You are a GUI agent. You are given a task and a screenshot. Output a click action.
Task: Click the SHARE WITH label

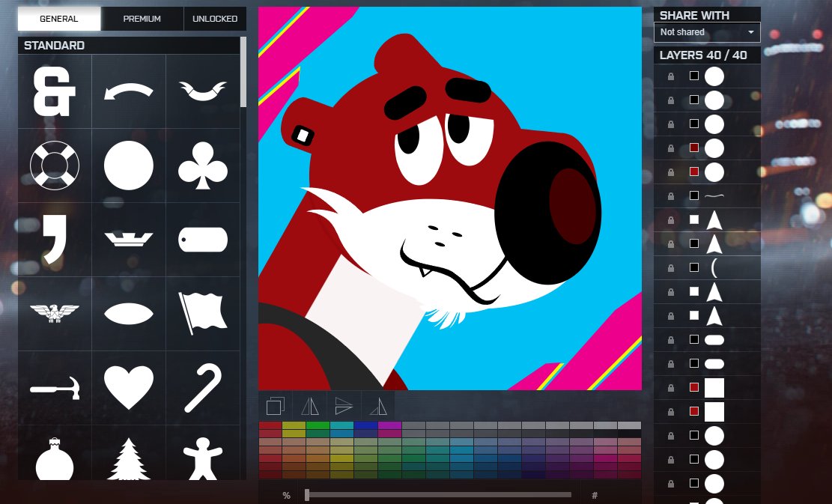(694, 16)
